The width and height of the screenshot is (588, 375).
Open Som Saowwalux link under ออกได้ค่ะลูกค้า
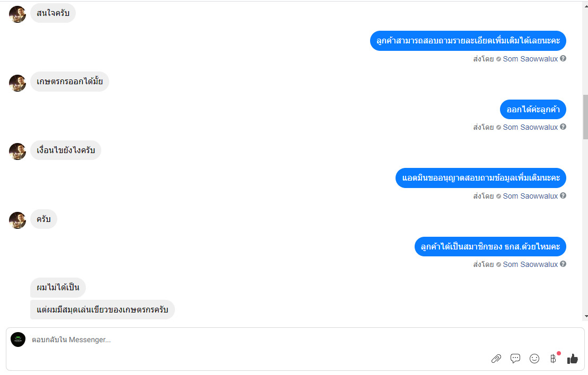click(530, 127)
